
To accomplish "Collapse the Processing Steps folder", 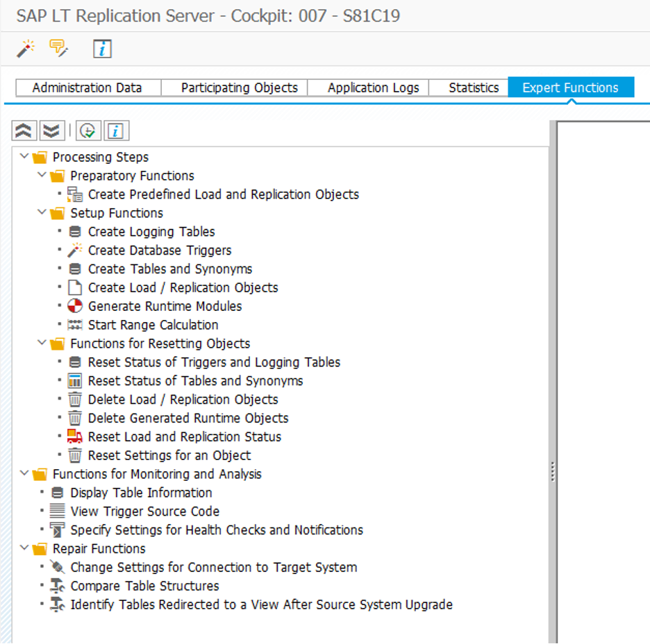I will click(x=24, y=157).
